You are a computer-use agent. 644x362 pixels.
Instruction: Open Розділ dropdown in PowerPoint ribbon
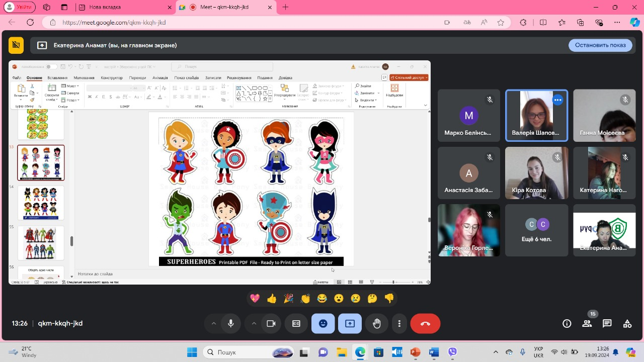(x=70, y=100)
